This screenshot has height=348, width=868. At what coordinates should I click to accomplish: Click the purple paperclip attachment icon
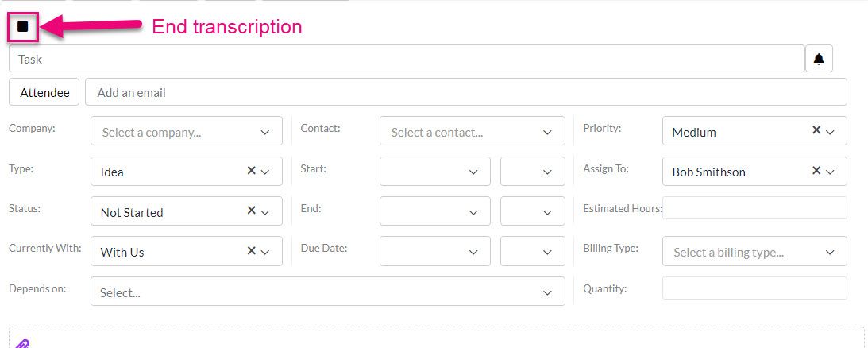coord(21,343)
